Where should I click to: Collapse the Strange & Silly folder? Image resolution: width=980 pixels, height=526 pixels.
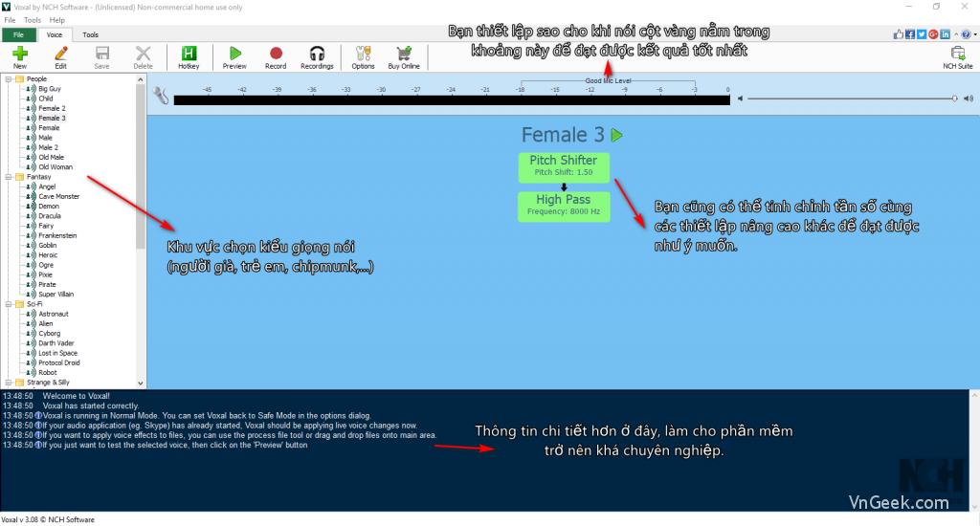[x=9, y=383]
